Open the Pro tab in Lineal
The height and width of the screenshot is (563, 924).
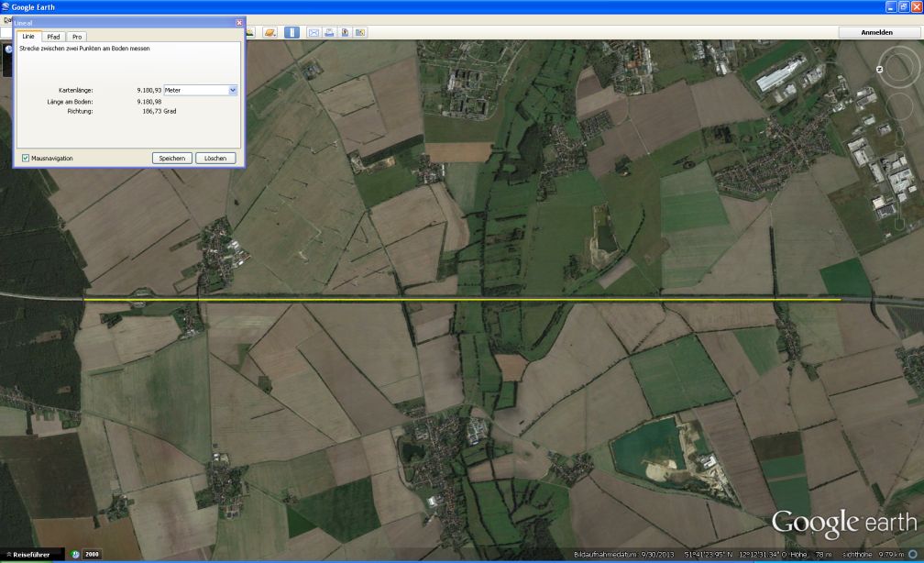click(77, 37)
